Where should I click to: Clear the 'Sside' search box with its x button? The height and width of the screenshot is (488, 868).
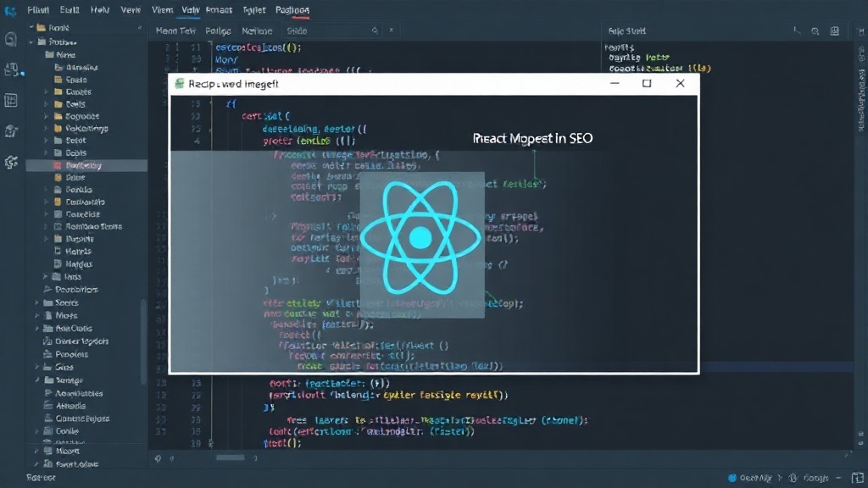pos(392,30)
